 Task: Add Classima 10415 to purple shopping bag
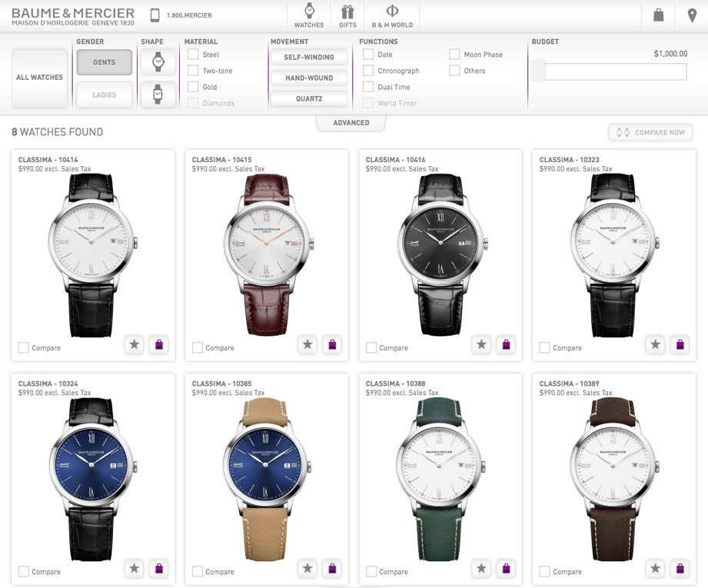[331, 345]
